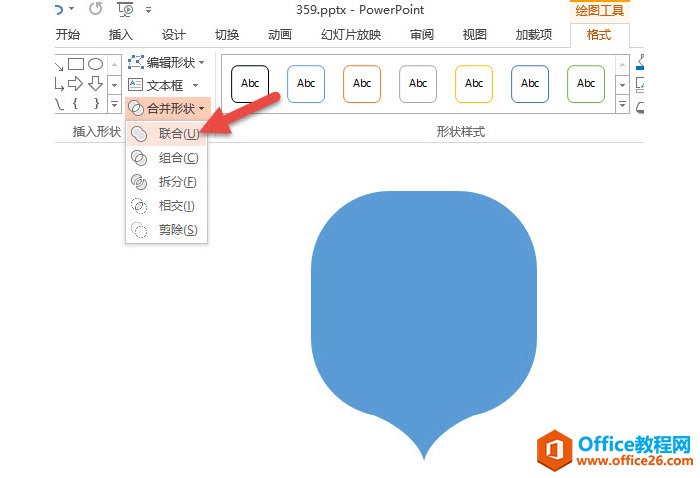Apply the black outline Abc style

pyautogui.click(x=250, y=83)
